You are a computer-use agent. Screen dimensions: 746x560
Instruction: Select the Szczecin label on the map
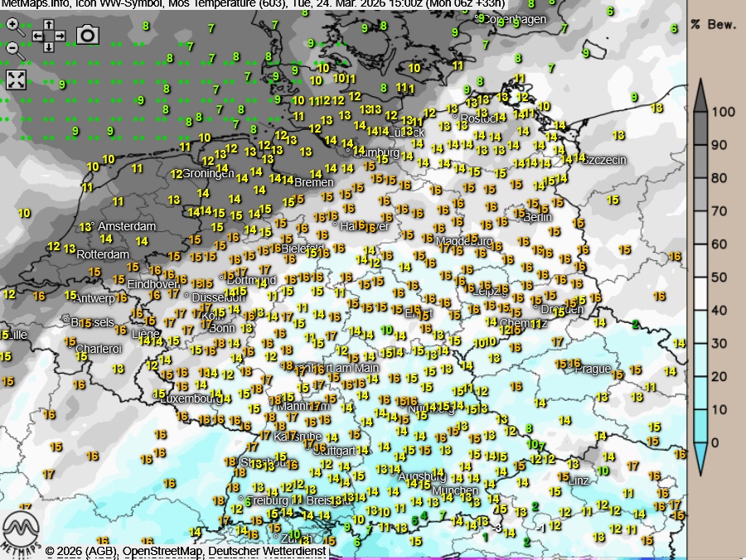tap(603, 160)
